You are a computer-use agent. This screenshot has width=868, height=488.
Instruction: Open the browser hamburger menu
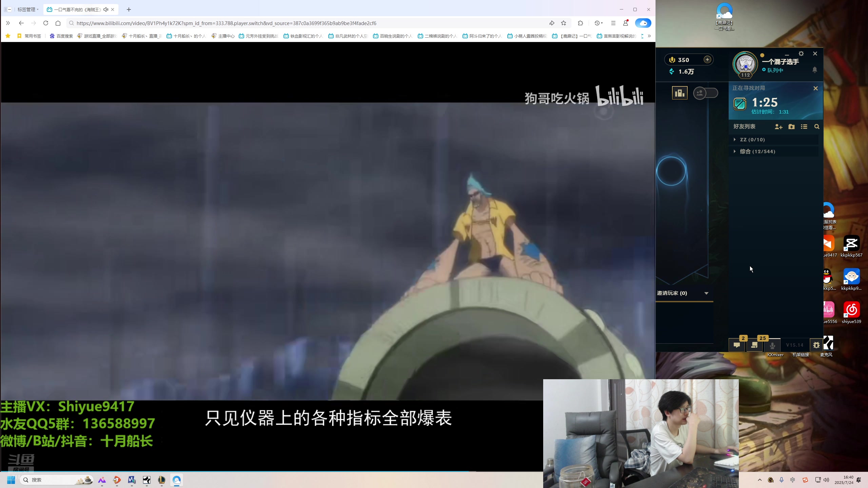613,23
